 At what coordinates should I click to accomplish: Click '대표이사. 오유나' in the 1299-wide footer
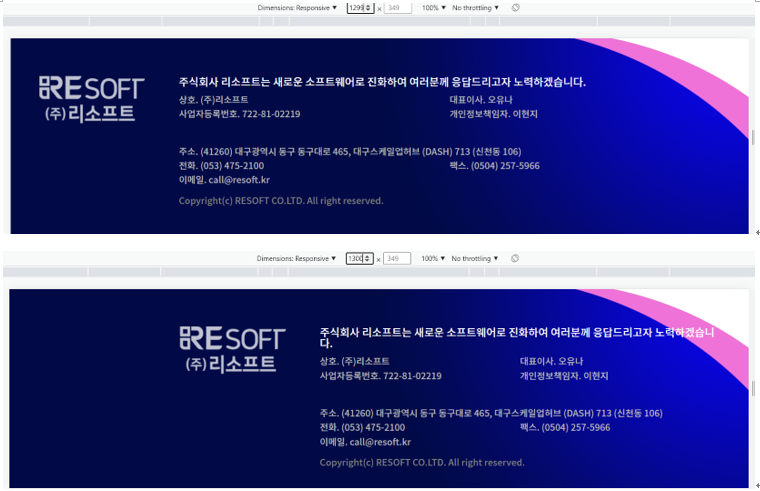click(481, 100)
